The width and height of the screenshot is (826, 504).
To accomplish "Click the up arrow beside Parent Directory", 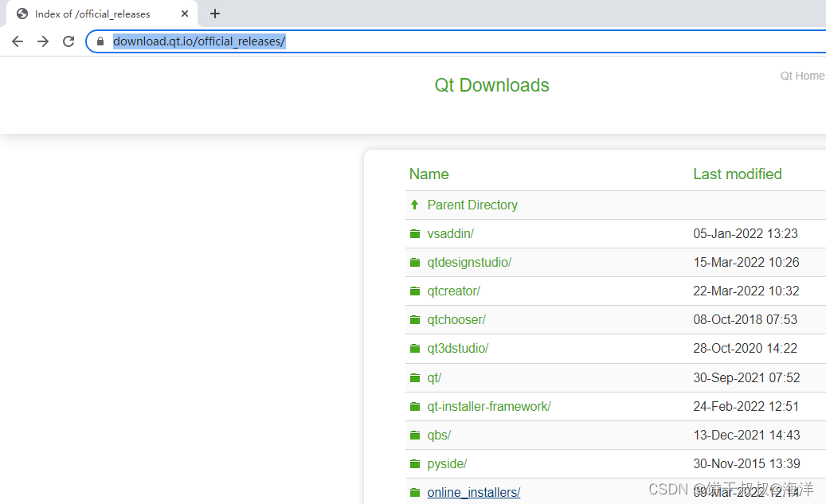I will click(414, 205).
